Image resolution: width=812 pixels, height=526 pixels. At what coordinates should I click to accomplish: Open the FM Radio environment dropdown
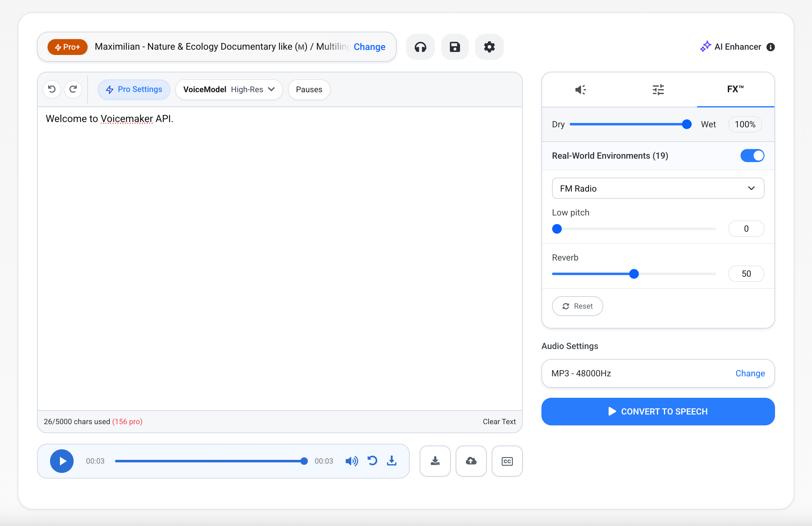657,188
